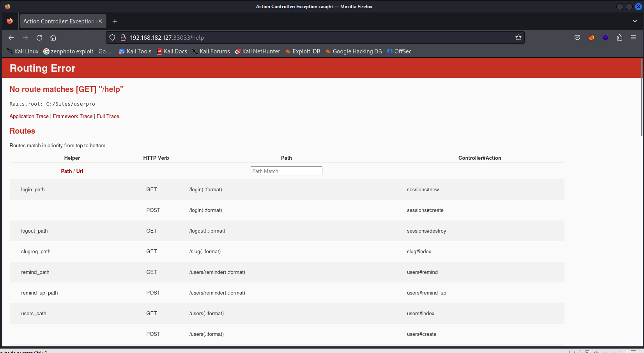Click the shield tracking protection icon
The height and width of the screenshot is (353, 644).
pyautogui.click(x=112, y=38)
